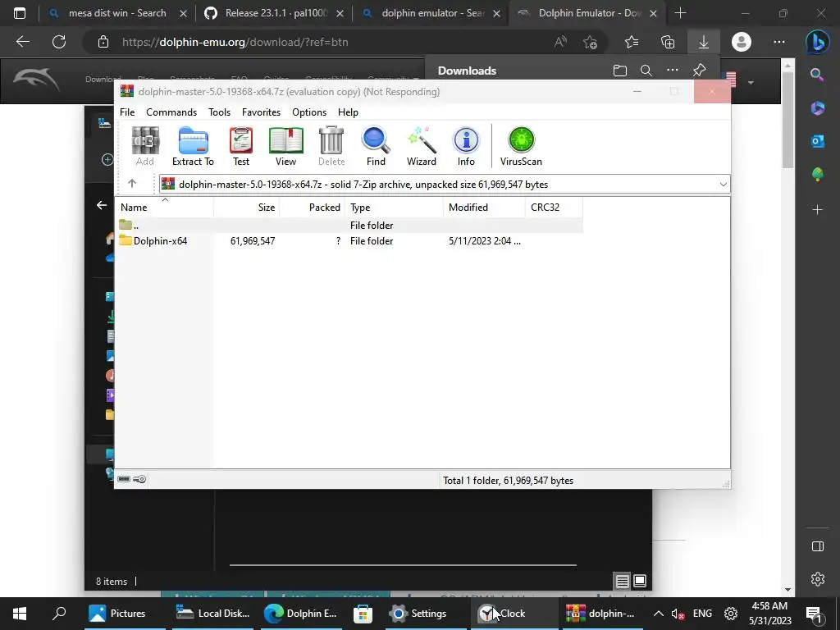Sort by the Modified column header
This screenshot has width=840, height=630.
[484, 208]
